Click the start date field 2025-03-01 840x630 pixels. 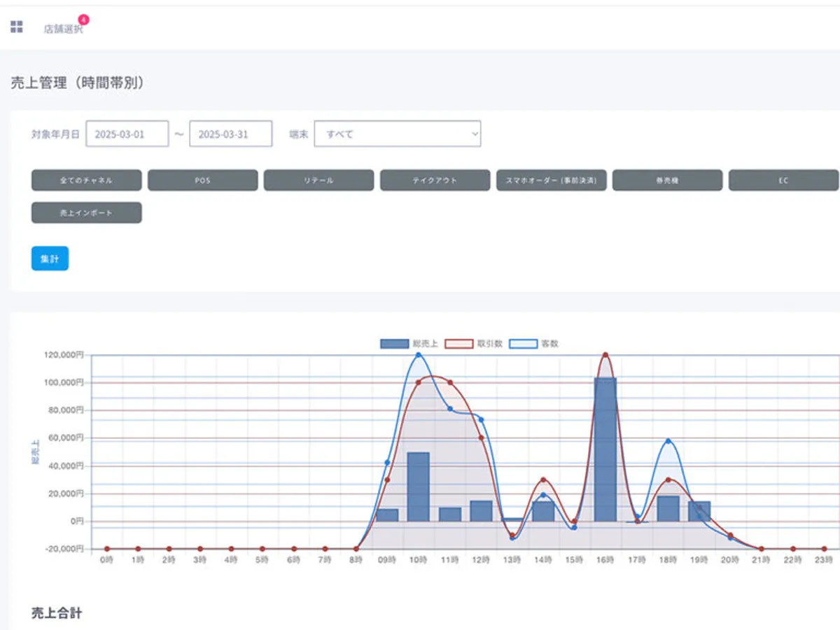tap(127, 134)
